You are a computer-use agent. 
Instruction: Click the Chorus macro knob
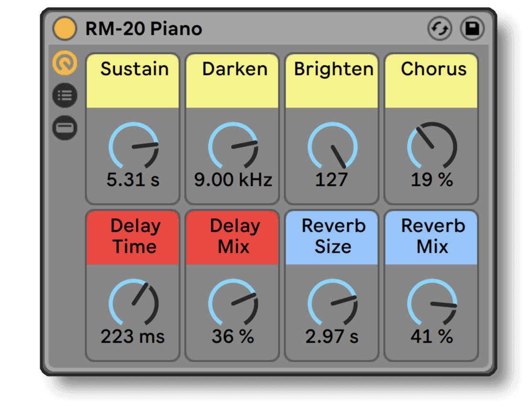click(x=432, y=147)
